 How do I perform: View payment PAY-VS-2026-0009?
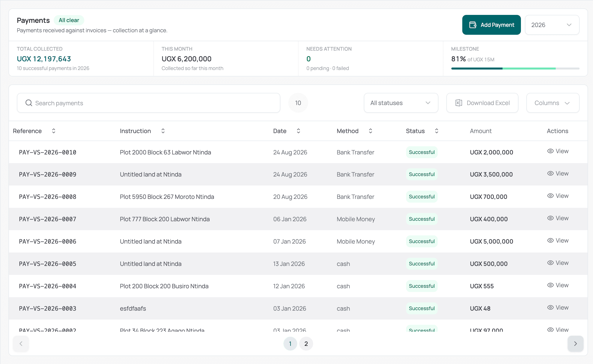click(x=558, y=174)
